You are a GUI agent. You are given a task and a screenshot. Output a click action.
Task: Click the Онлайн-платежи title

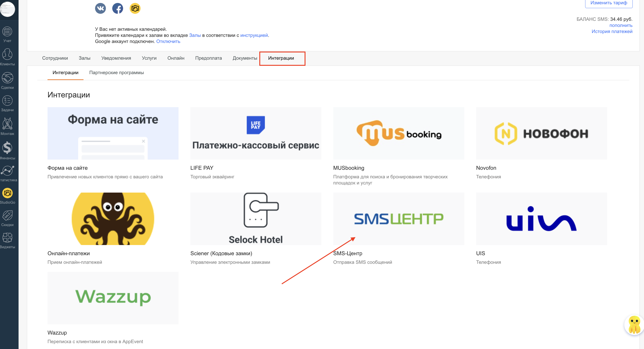69,253
